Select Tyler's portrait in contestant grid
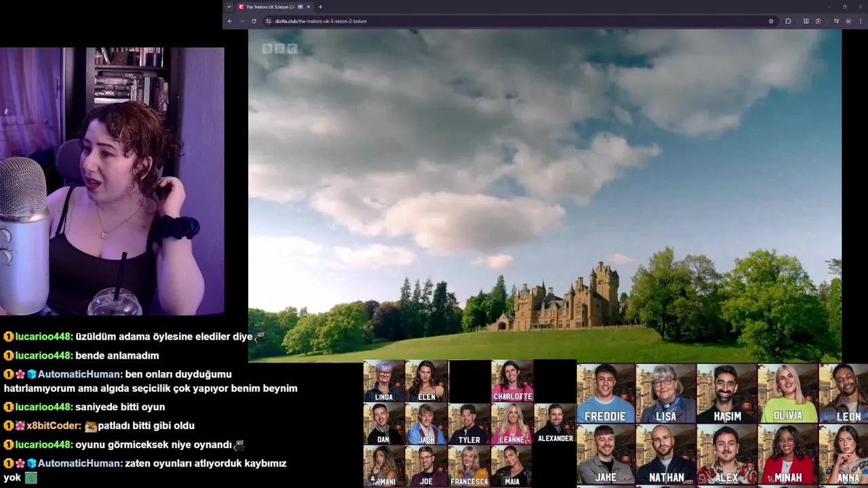The image size is (868, 488). pos(469,424)
